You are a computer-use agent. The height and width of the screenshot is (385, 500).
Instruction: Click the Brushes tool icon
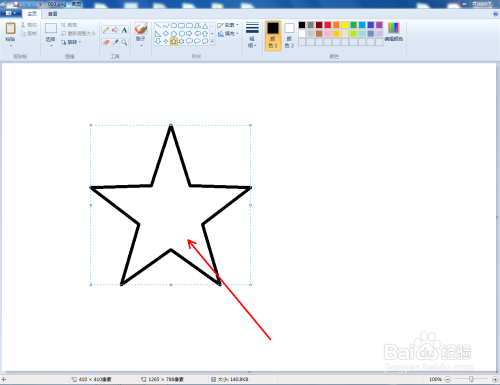coord(141,29)
